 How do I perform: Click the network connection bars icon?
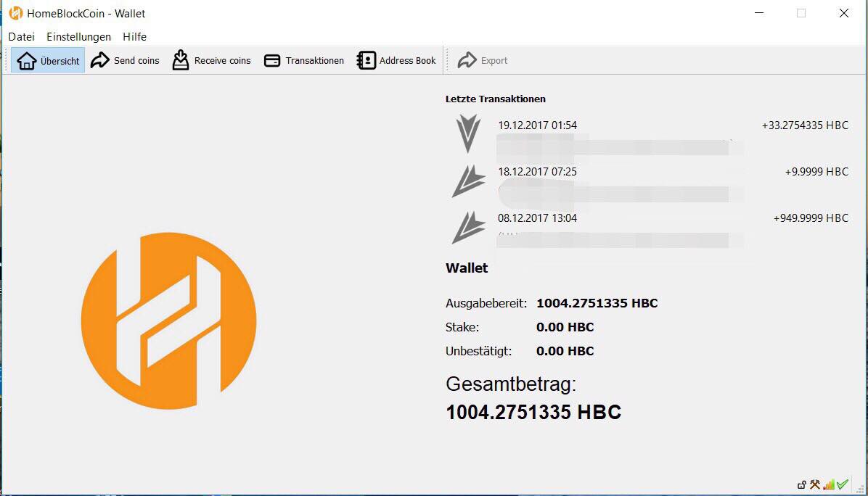(x=829, y=484)
